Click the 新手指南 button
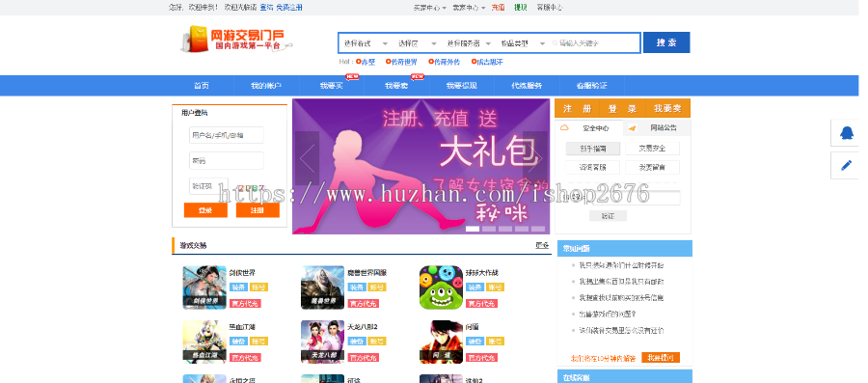This screenshot has width=868, height=383. coord(593,149)
